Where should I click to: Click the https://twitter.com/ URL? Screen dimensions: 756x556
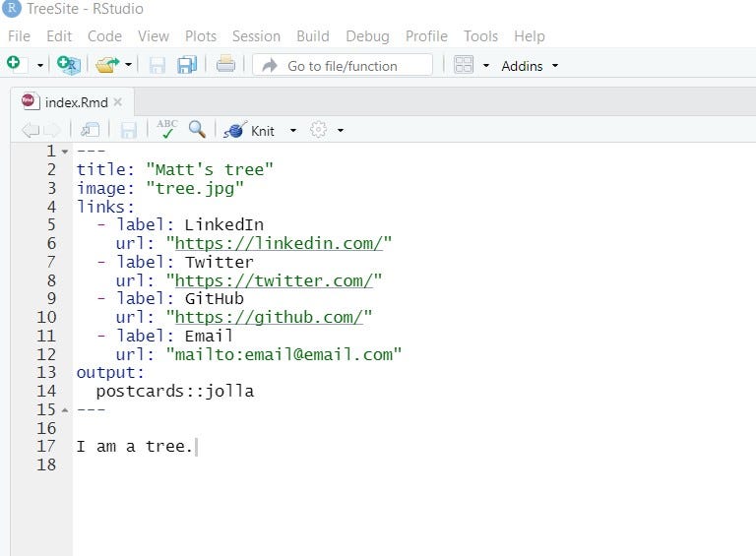(x=274, y=280)
